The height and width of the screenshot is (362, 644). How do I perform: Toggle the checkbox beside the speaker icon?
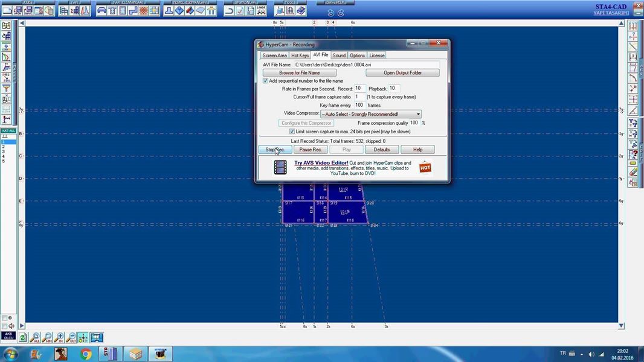point(5,326)
